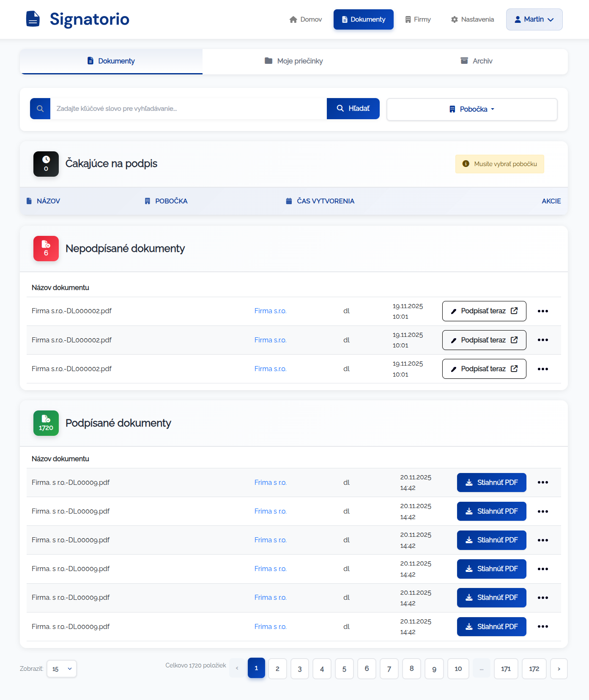Expand the Pobočka branch dropdown
This screenshot has height=700, width=589.
[472, 109]
